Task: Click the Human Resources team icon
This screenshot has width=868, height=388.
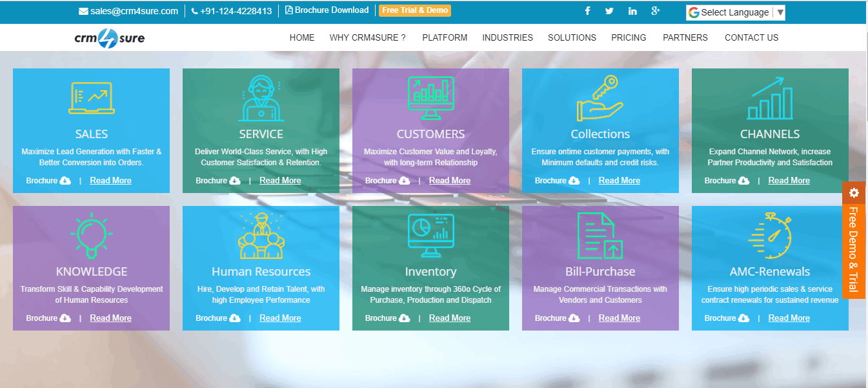Action: [261, 236]
